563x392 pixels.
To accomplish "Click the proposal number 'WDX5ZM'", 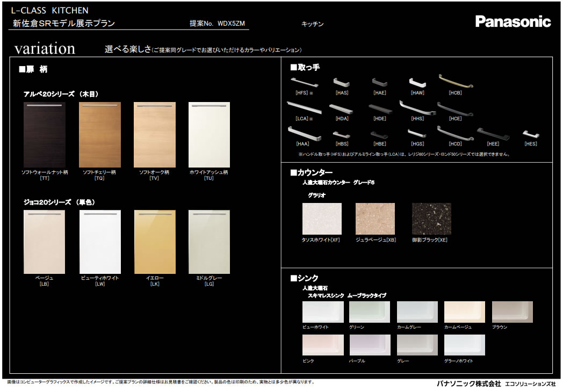I will click(231, 24).
